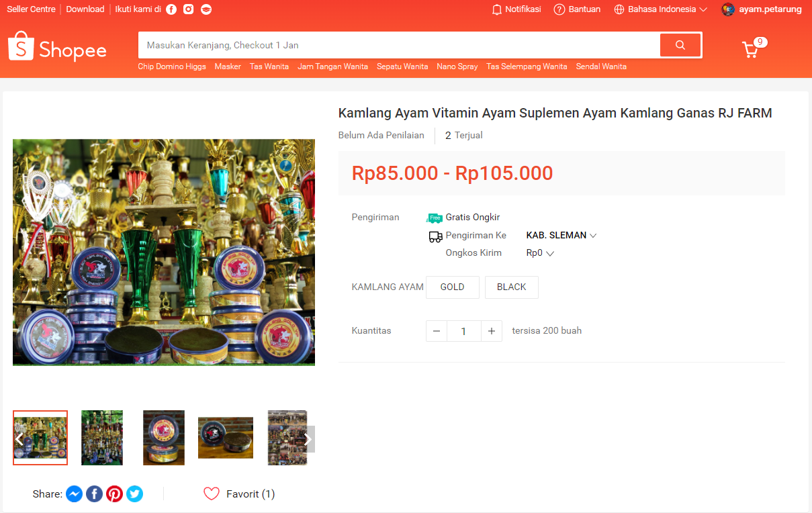This screenshot has width=812, height=513.
Task: Share product on Twitter
Action: tap(135, 494)
